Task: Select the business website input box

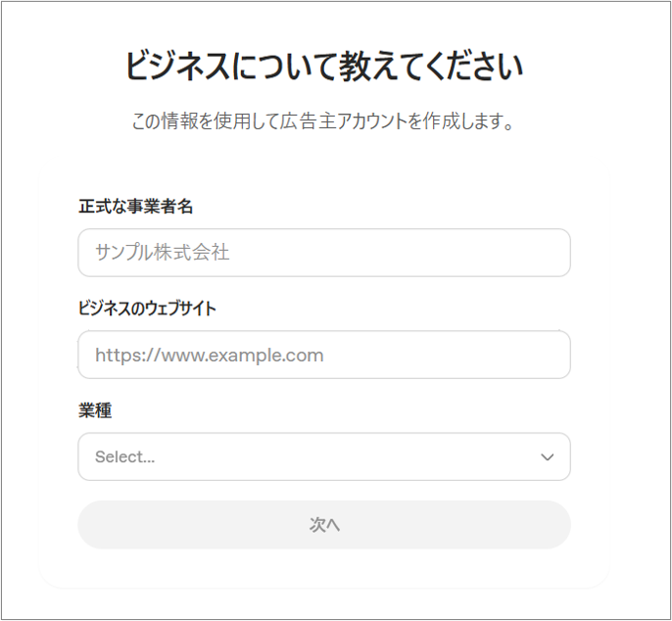Action: pyautogui.click(x=324, y=355)
